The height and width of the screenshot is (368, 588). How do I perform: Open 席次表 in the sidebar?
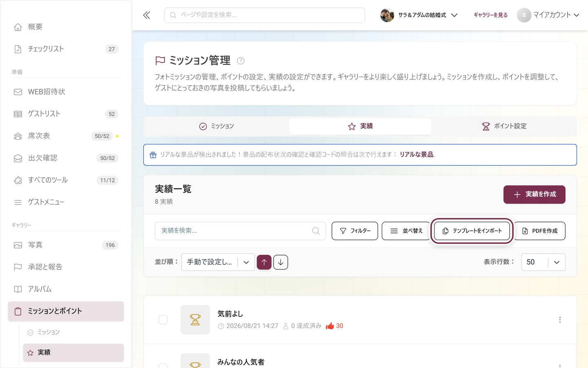[x=66, y=136]
